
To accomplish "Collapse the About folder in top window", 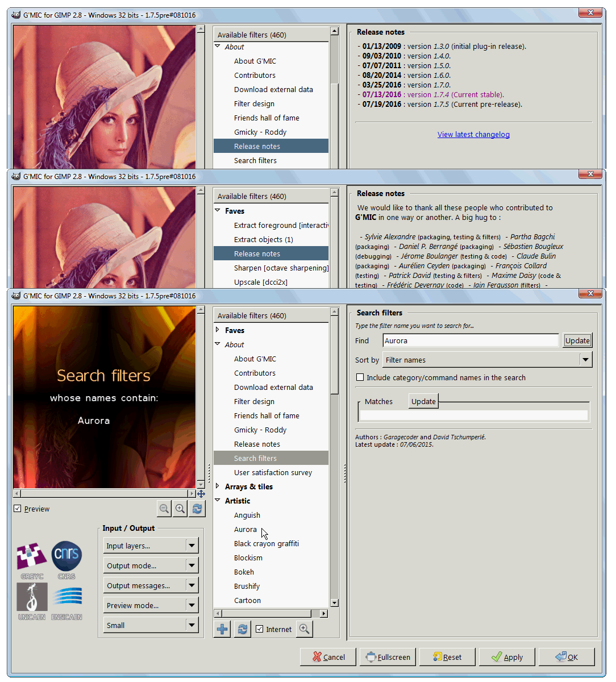I will click(218, 46).
